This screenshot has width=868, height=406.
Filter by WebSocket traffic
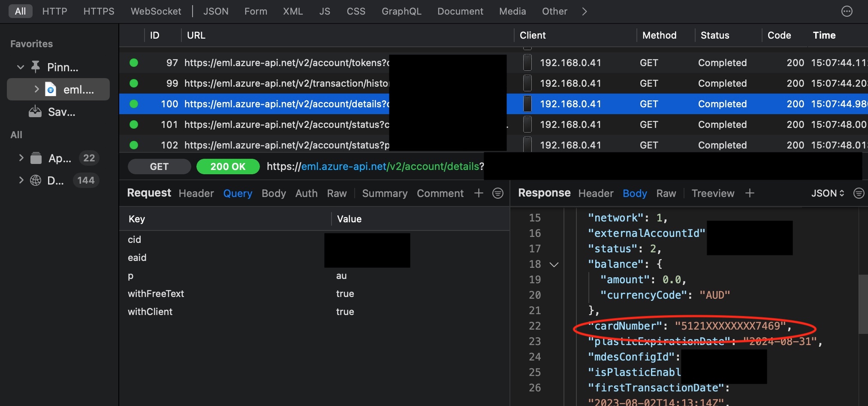[156, 11]
